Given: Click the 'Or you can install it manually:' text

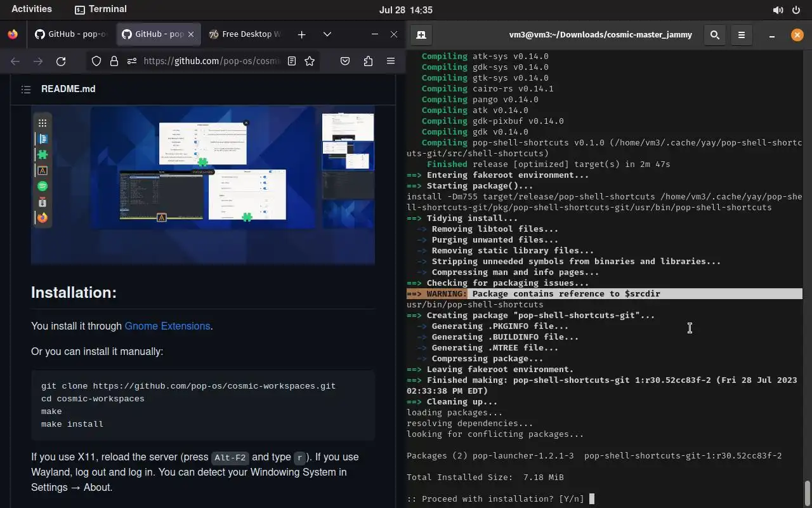Looking at the screenshot, I should 97,351.
